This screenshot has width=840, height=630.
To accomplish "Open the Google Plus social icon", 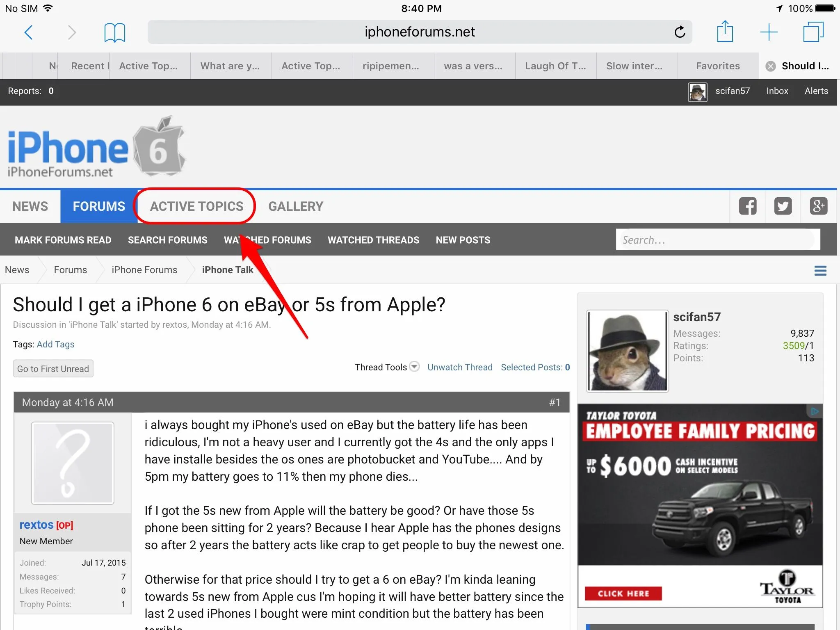I will (x=818, y=206).
